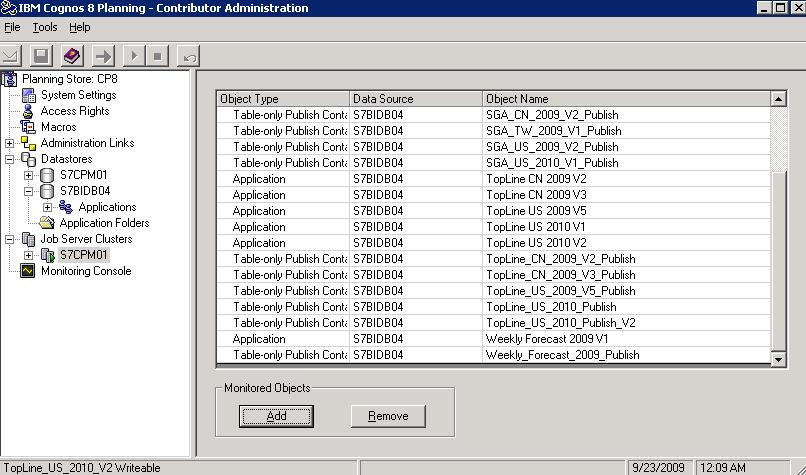Sort by Object Type column header
The width and height of the screenshot is (806, 475).
coord(283,99)
